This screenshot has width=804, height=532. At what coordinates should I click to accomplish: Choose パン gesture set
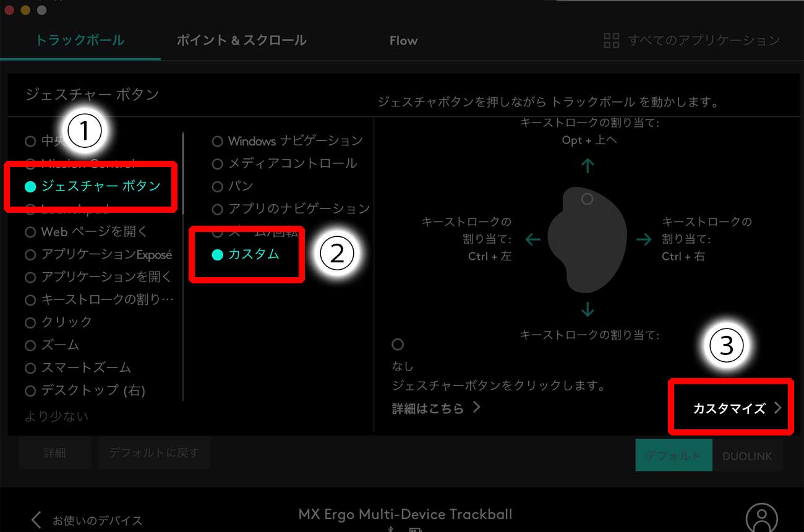point(233,186)
